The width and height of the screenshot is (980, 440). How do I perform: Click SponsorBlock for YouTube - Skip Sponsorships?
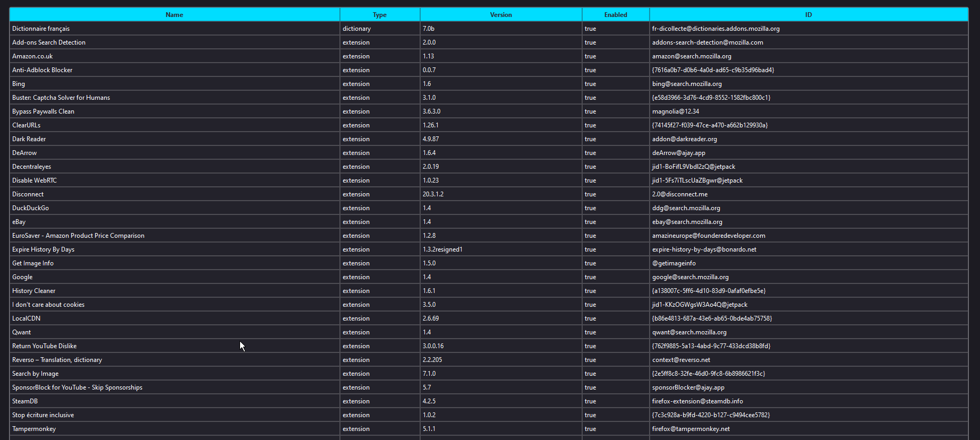[174, 387]
